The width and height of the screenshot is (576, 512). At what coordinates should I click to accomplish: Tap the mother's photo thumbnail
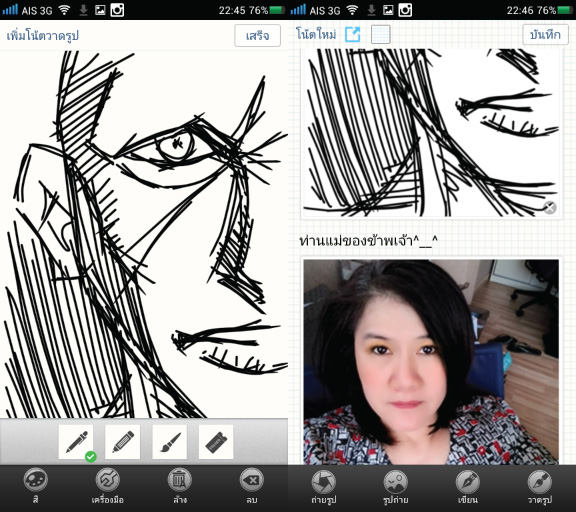tap(431, 362)
